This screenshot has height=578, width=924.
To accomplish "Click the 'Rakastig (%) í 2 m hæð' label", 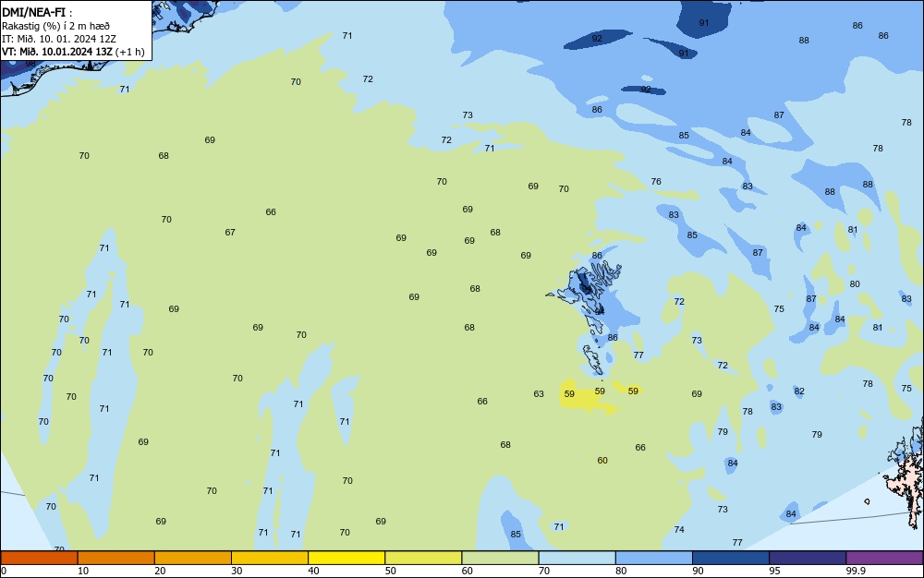I will point(55,26).
